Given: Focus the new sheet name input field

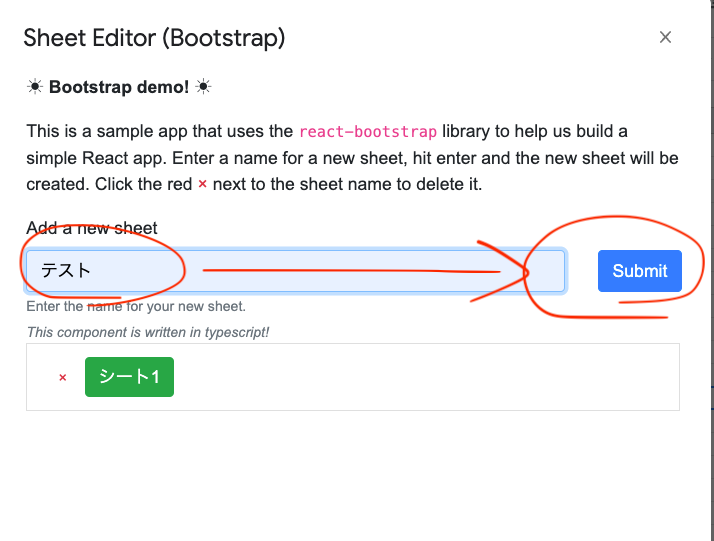Looking at the screenshot, I should pyautogui.click(x=296, y=271).
